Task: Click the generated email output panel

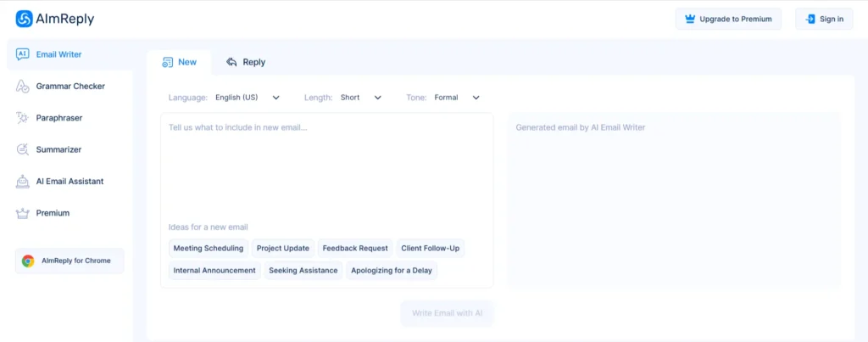Action: [674, 200]
